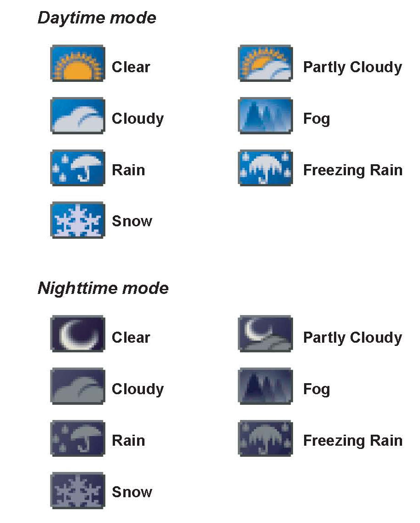Choose the nighttime Fog icon
The image size is (420, 523).
265,386
